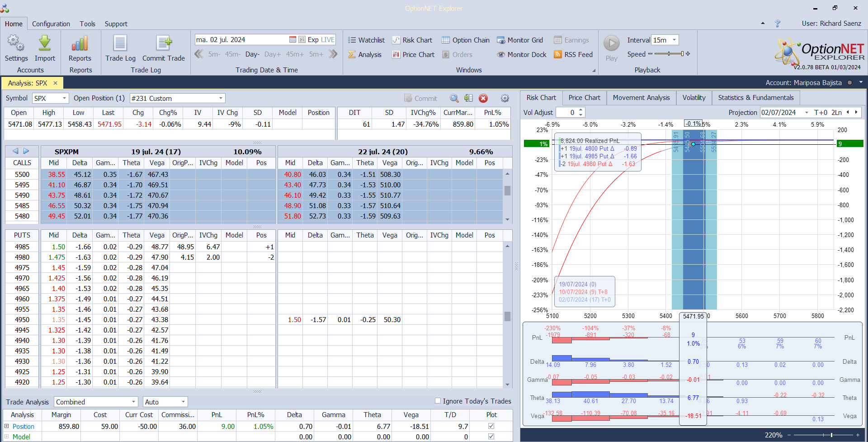Screen dimensions: 868x442
Task: Click the magnifier icon in position toolbar
Action: [x=454, y=98]
